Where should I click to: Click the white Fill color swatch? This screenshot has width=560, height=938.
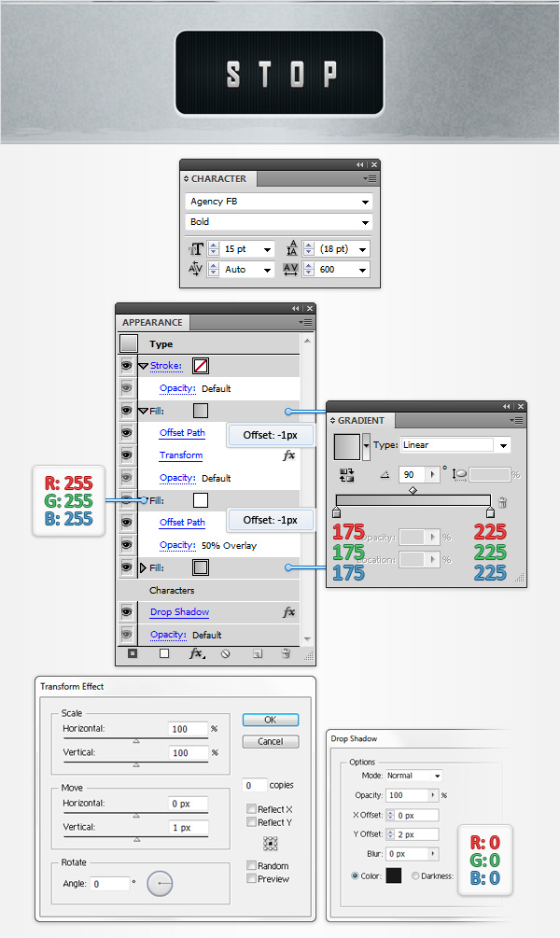[201, 500]
